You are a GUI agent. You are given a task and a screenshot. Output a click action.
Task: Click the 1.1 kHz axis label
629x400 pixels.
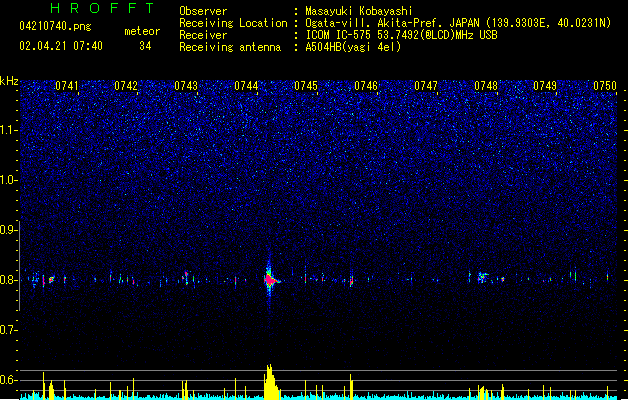coord(8,130)
